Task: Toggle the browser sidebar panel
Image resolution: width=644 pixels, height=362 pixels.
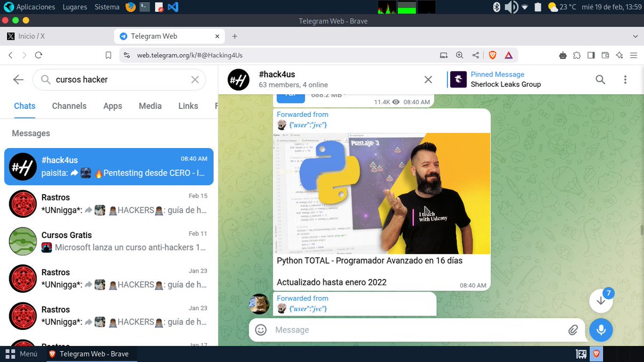Action: tap(591, 55)
